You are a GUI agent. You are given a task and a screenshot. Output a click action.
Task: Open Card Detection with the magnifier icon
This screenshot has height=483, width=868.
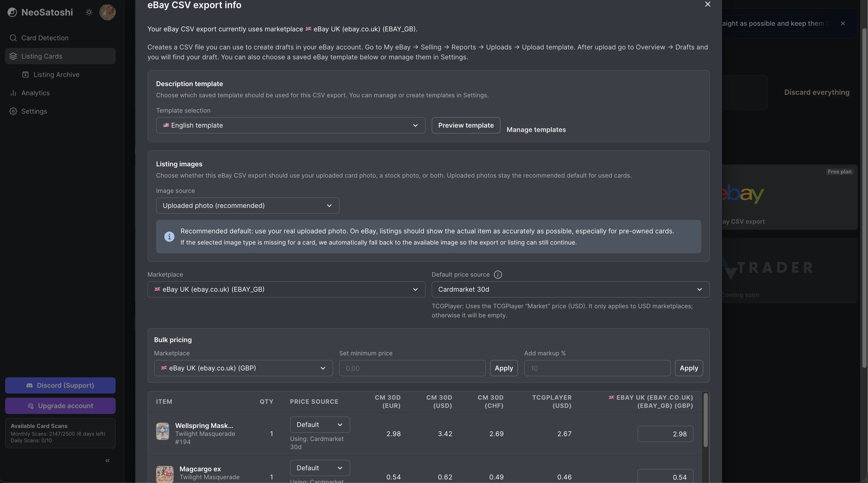click(13, 38)
